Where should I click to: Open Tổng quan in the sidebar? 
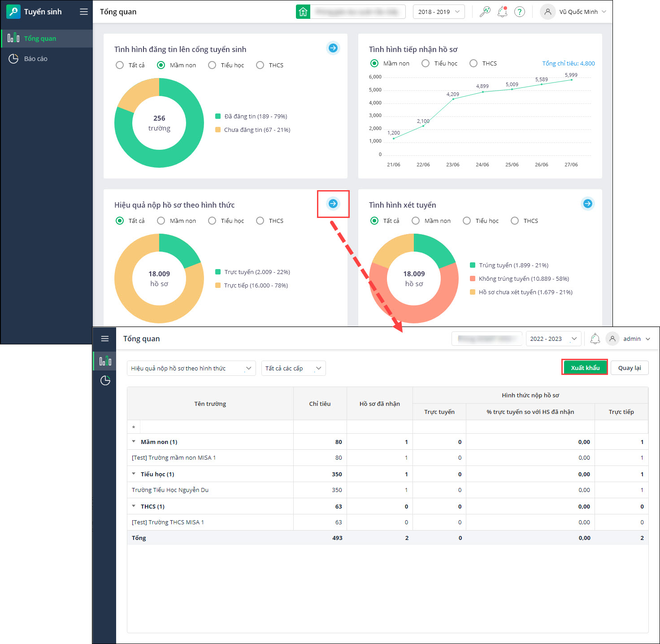coord(40,39)
